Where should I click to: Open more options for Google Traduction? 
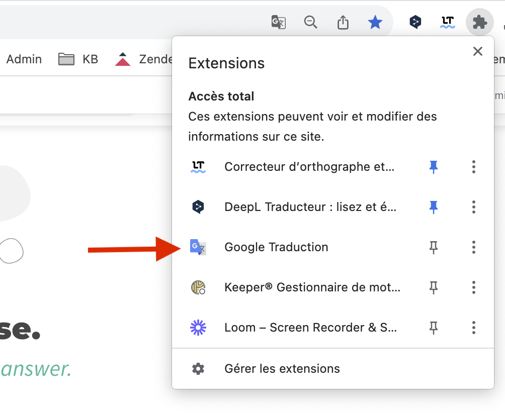tap(473, 247)
